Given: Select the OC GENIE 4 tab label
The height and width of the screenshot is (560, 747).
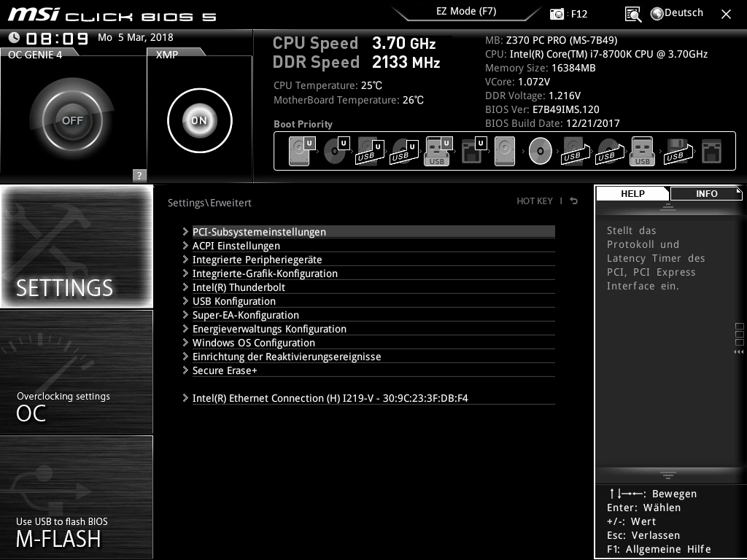Looking at the screenshot, I should (x=35, y=55).
